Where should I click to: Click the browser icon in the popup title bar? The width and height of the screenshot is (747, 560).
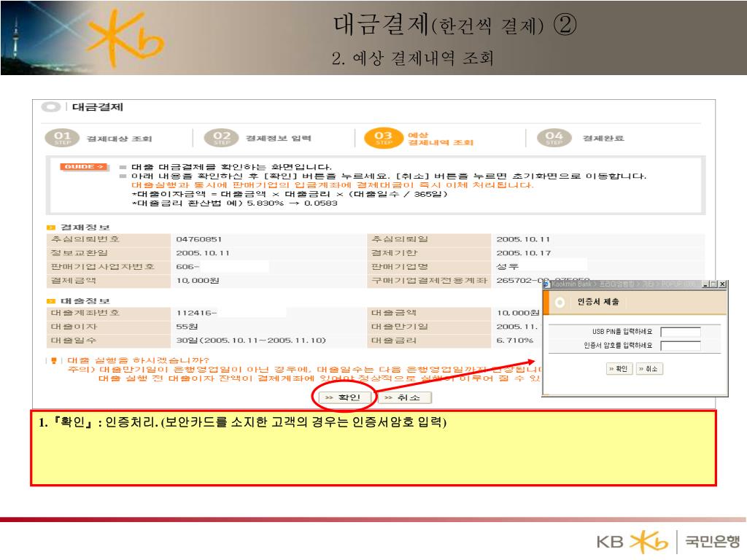click(x=547, y=284)
